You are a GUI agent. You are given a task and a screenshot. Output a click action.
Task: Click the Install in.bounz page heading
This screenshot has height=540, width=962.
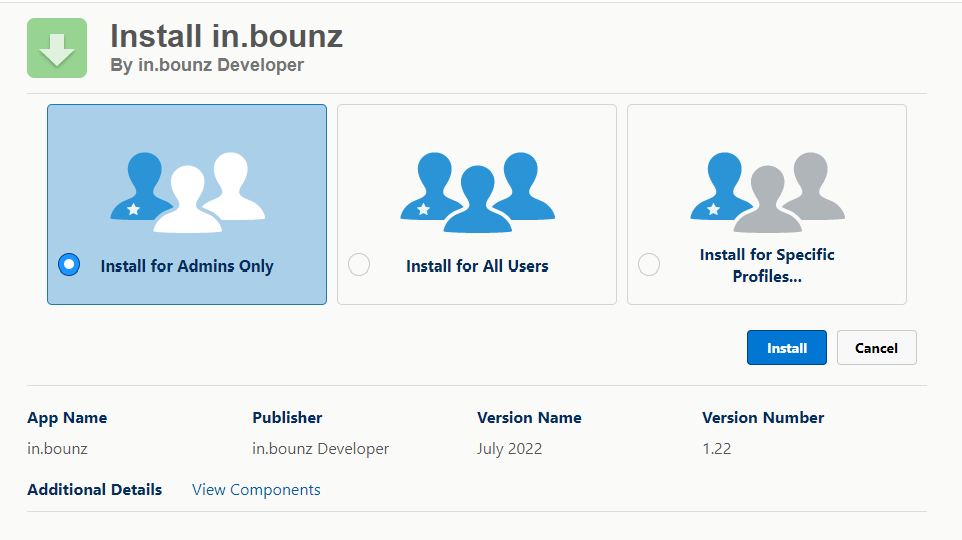point(226,36)
